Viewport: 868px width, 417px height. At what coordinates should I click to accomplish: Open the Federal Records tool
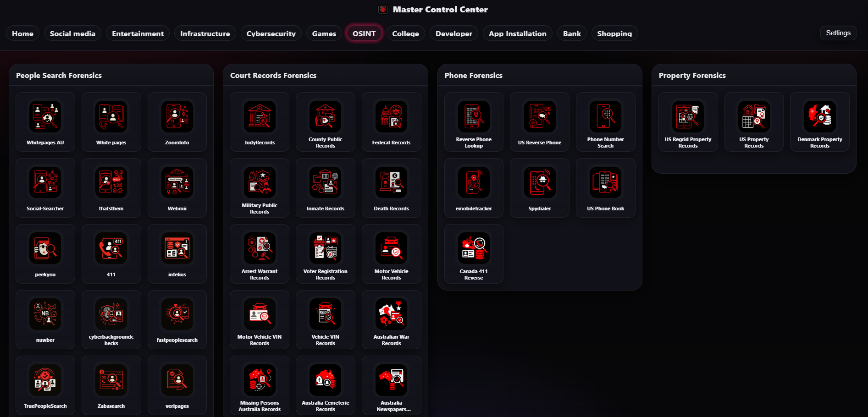coord(391,121)
